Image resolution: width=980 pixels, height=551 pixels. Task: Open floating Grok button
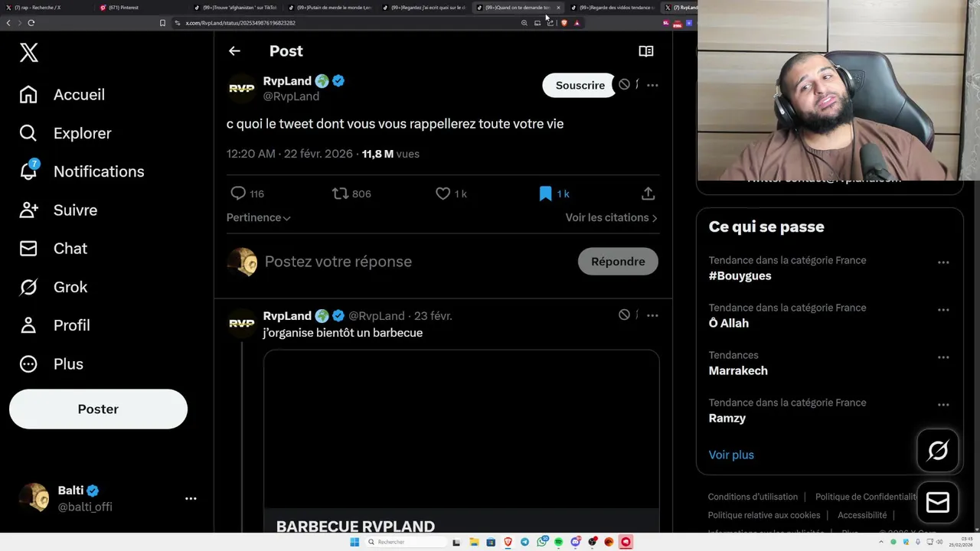click(x=938, y=451)
